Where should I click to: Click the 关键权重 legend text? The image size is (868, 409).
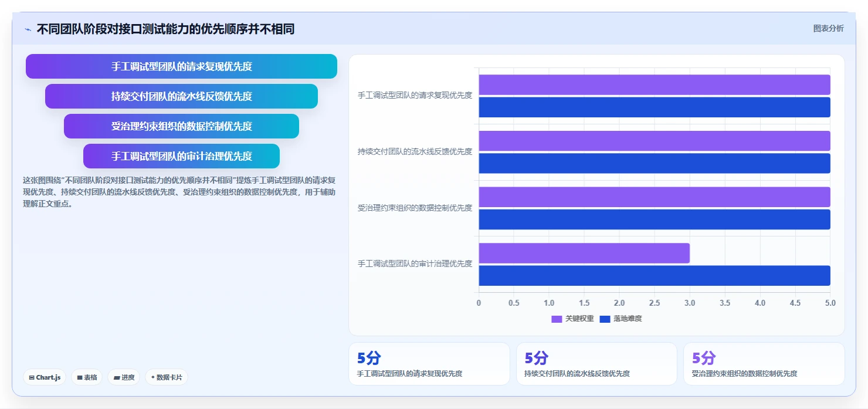click(579, 319)
